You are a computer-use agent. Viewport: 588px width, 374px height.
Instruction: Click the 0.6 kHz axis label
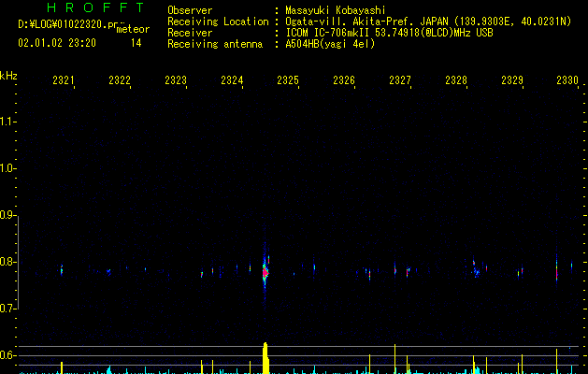(7, 355)
